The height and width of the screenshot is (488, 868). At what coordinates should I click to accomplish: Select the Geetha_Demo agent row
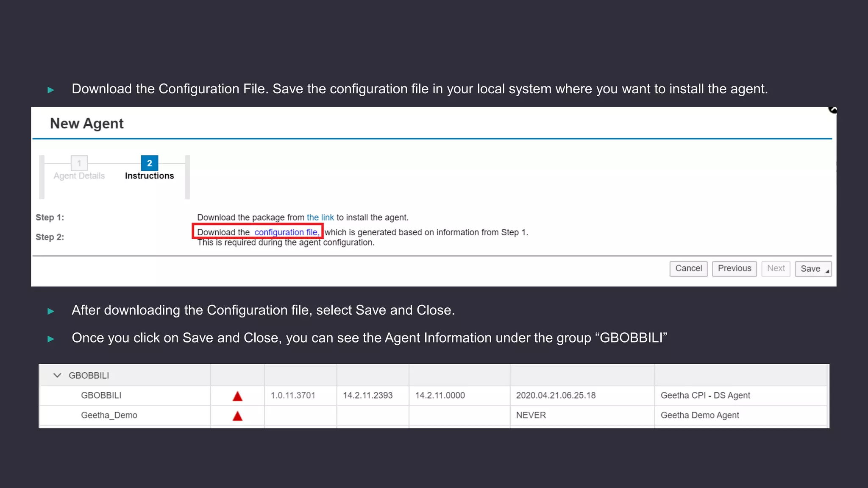click(x=109, y=415)
